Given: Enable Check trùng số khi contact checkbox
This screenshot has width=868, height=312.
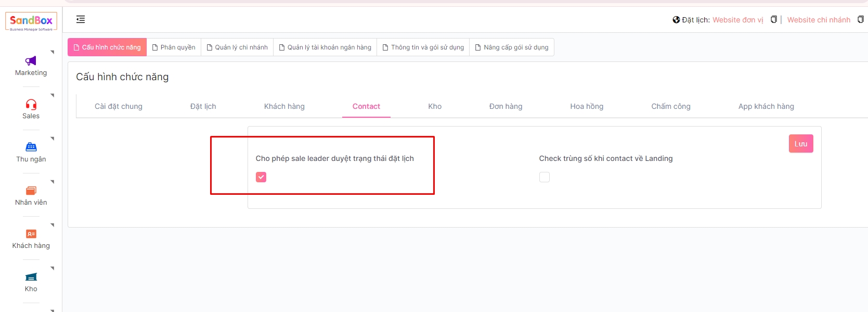Looking at the screenshot, I should coord(545,177).
